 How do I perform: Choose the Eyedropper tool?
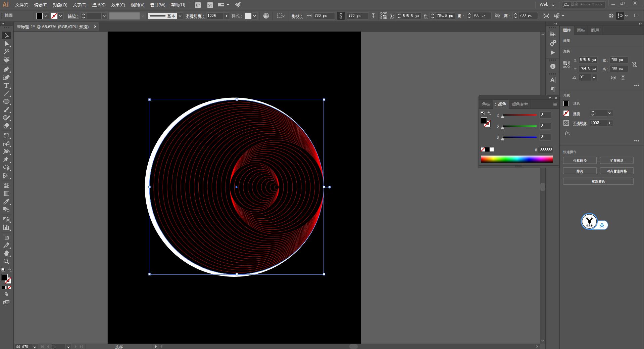[x=6, y=202]
